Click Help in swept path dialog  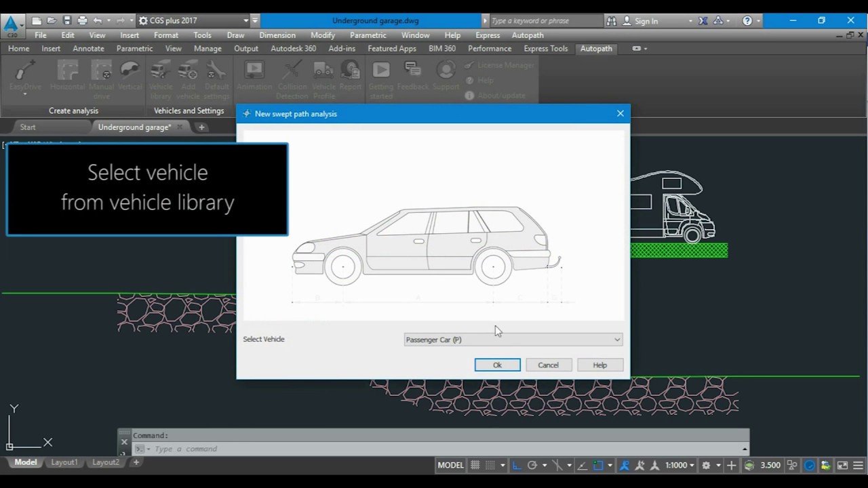pyautogui.click(x=600, y=365)
